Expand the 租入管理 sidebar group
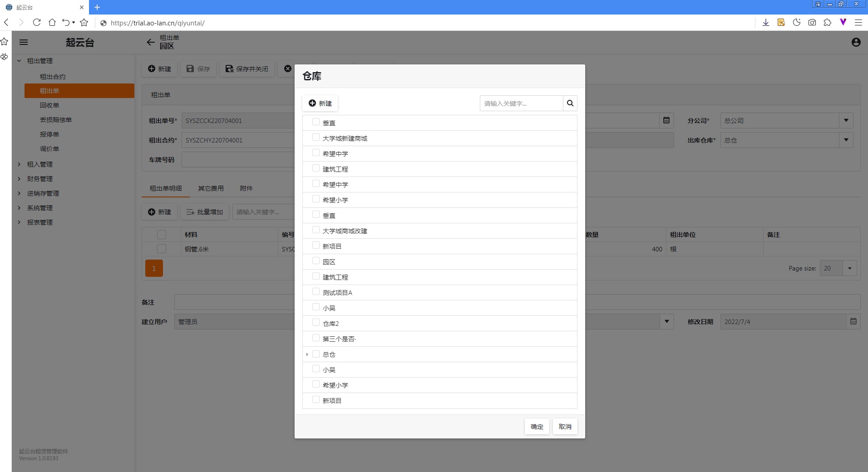Image resolution: width=868 pixels, height=472 pixels. coord(19,164)
